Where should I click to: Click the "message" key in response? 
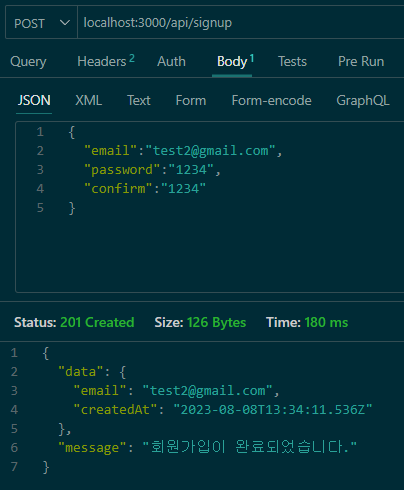tap(92, 447)
